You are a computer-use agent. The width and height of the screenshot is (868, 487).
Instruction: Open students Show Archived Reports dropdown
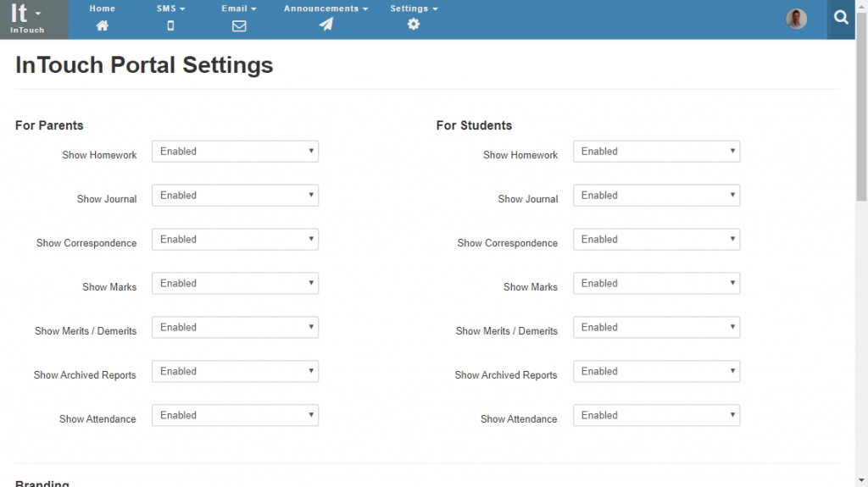[x=657, y=371]
